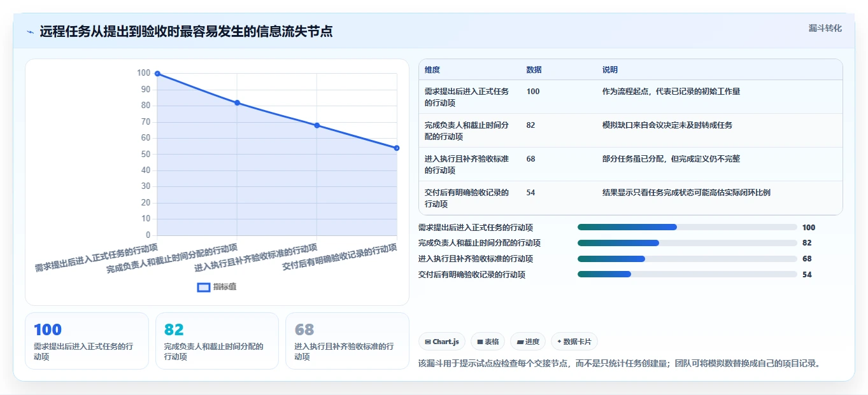This screenshot has width=868, height=395.
Task: Click table cell 模拟缺口来自会议决定未及时转成任务
Action: (x=667, y=125)
